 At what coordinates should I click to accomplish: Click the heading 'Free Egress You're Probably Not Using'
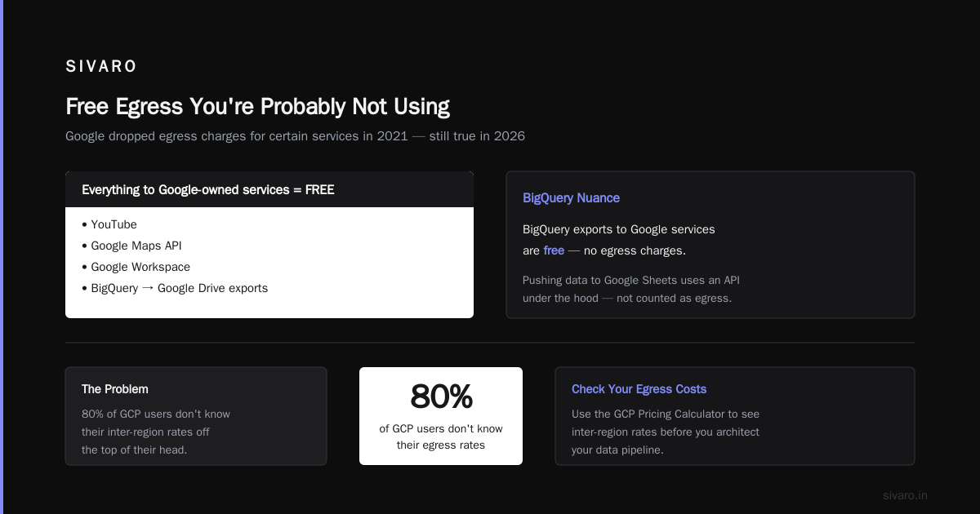(x=257, y=106)
